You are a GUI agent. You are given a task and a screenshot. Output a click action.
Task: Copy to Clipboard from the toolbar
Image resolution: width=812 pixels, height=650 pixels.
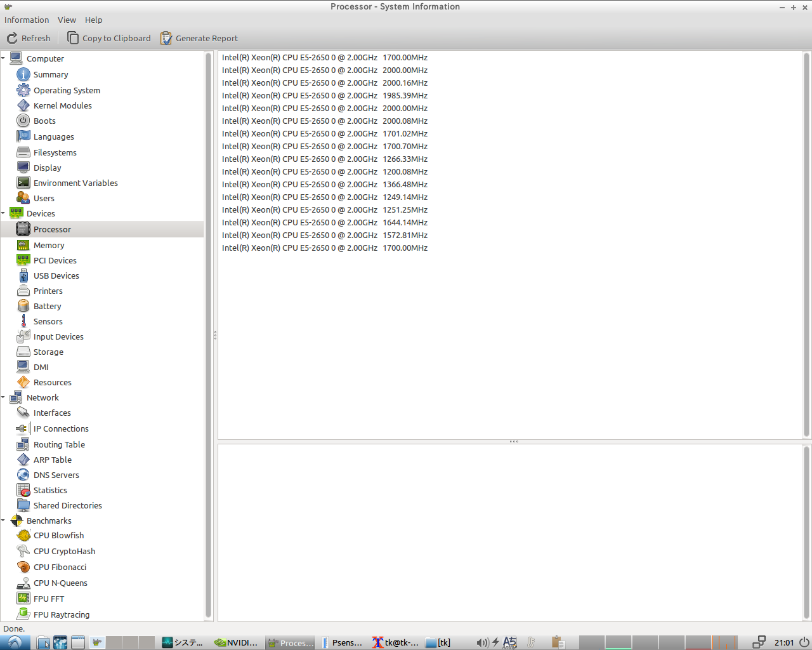click(x=109, y=38)
